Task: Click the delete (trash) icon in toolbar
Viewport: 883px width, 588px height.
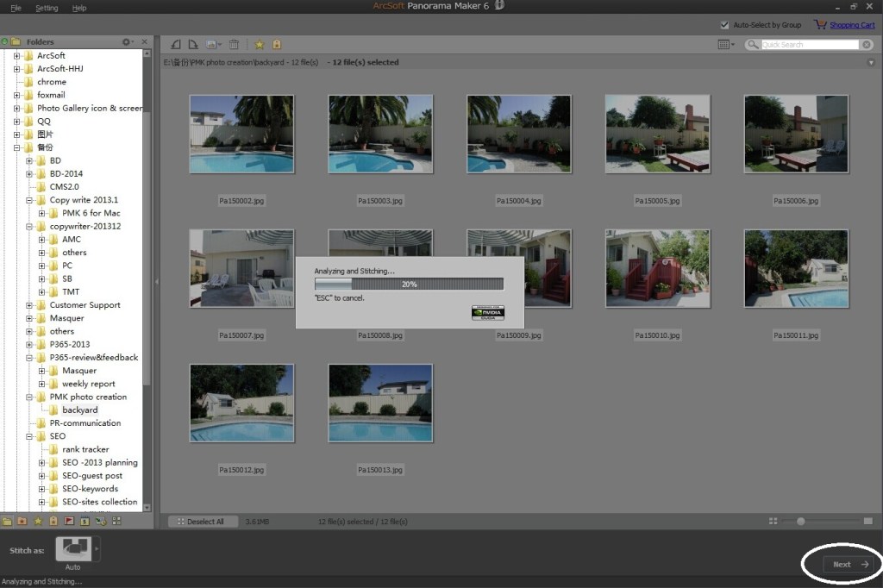Action: (x=234, y=44)
